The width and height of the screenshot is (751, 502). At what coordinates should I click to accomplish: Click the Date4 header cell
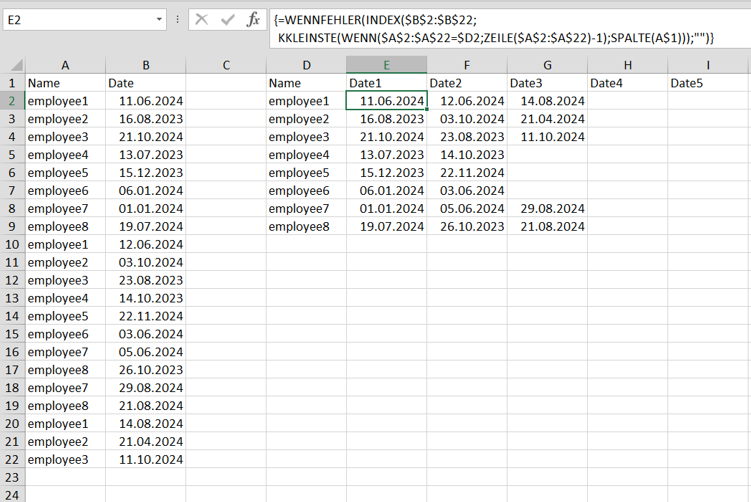point(627,83)
